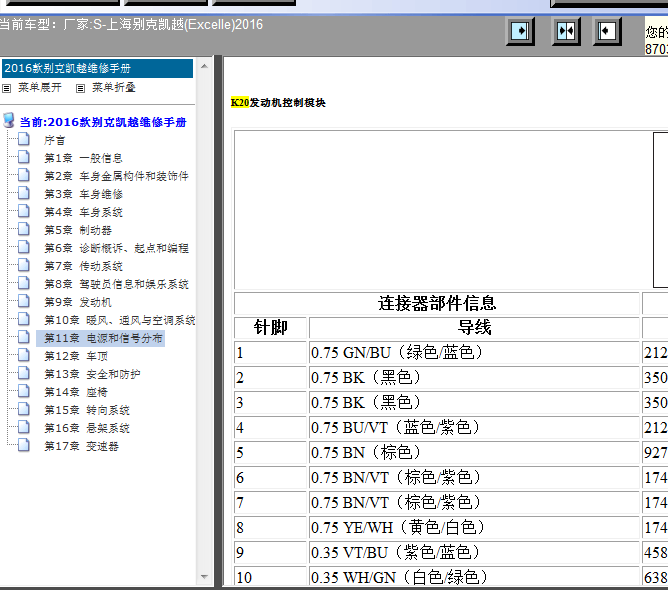Collapse all menus with 菜单折叠

pyautogui.click(x=114, y=88)
